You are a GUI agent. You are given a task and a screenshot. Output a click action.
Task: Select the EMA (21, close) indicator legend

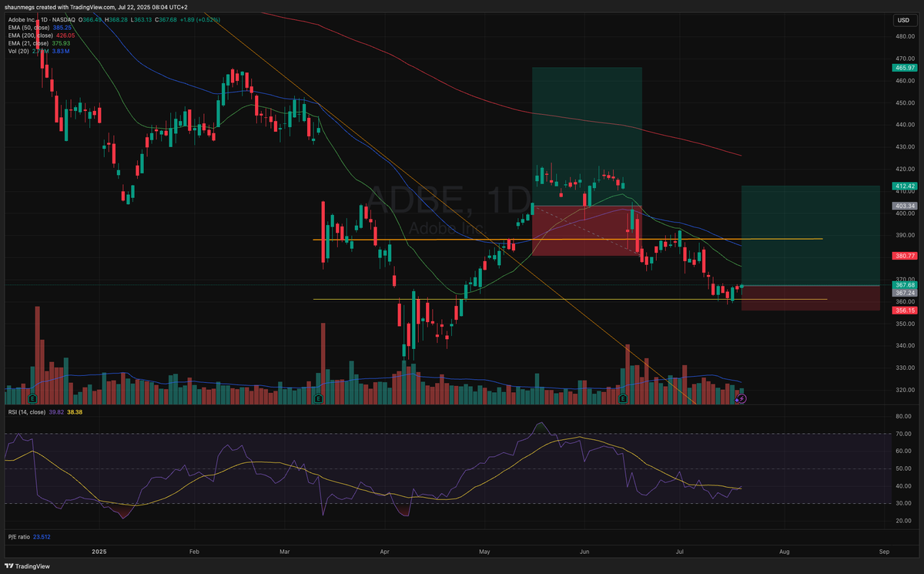(x=27, y=42)
